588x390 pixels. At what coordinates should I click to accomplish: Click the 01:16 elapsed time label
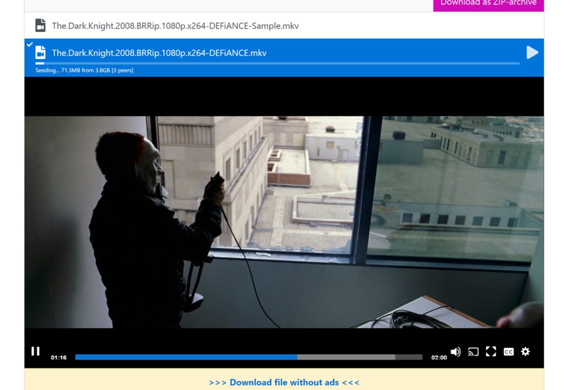[59, 358]
